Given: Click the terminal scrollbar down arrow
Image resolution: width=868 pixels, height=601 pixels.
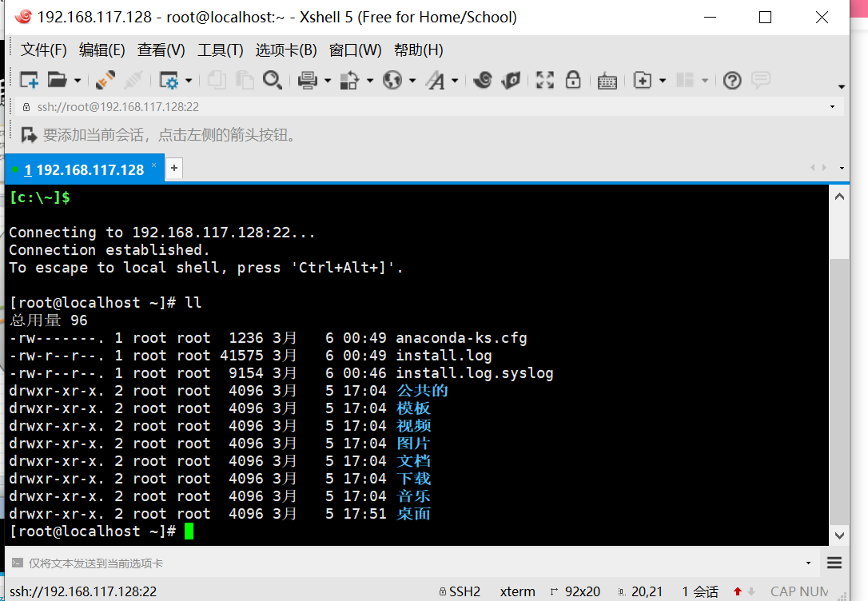Looking at the screenshot, I should click(x=839, y=535).
